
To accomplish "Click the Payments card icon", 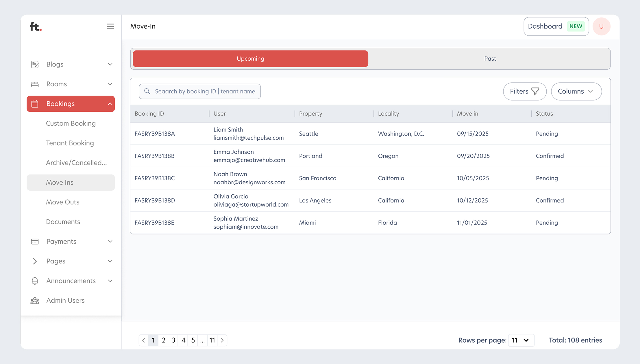I will pos(35,242).
